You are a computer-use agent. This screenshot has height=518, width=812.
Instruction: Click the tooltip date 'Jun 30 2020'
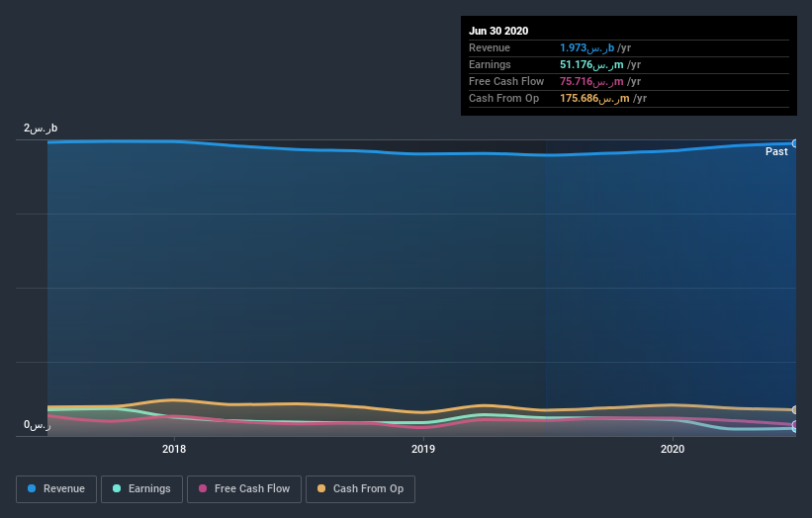[498, 31]
